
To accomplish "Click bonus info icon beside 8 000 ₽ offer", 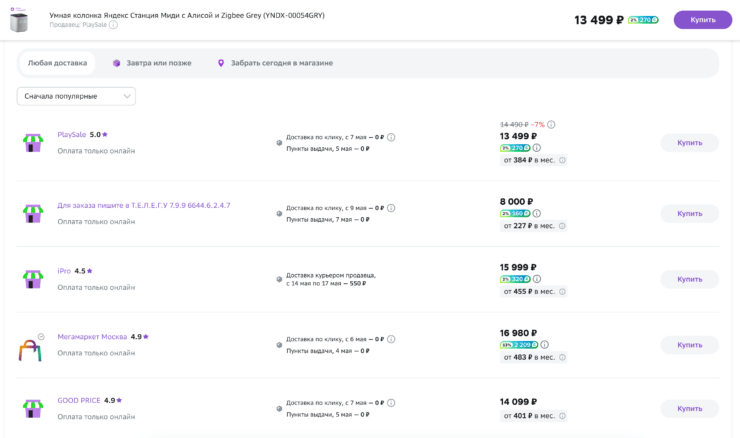I will (x=537, y=213).
